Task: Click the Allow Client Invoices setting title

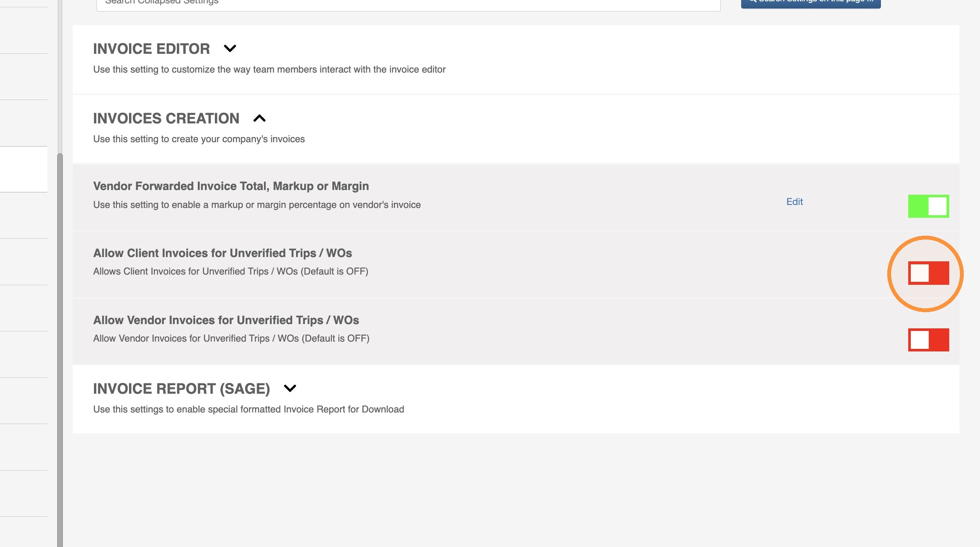Action: pos(223,253)
